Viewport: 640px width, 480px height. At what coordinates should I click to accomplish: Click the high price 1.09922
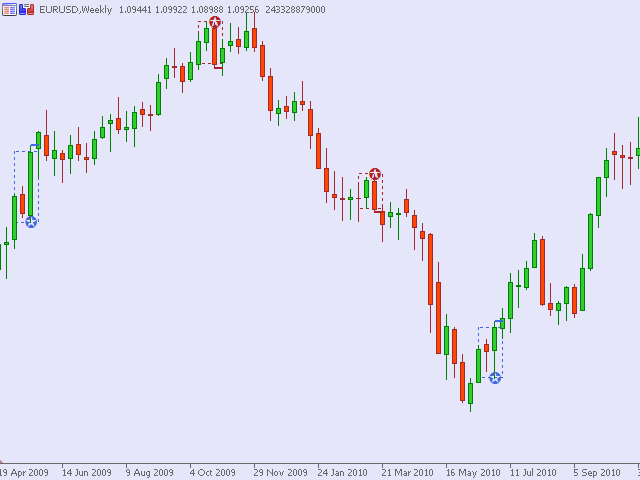point(171,9)
